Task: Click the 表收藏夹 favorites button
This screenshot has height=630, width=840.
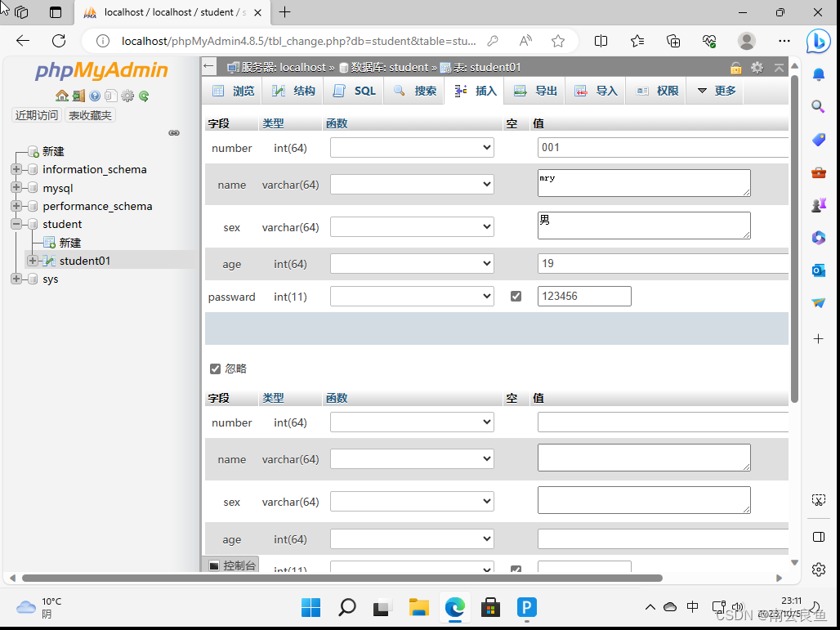Action: (89, 114)
